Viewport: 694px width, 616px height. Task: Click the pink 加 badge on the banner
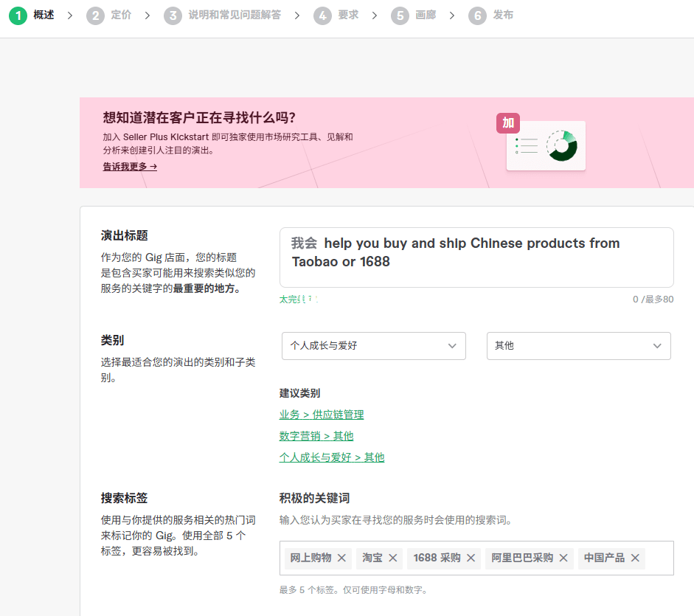point(507,123)
